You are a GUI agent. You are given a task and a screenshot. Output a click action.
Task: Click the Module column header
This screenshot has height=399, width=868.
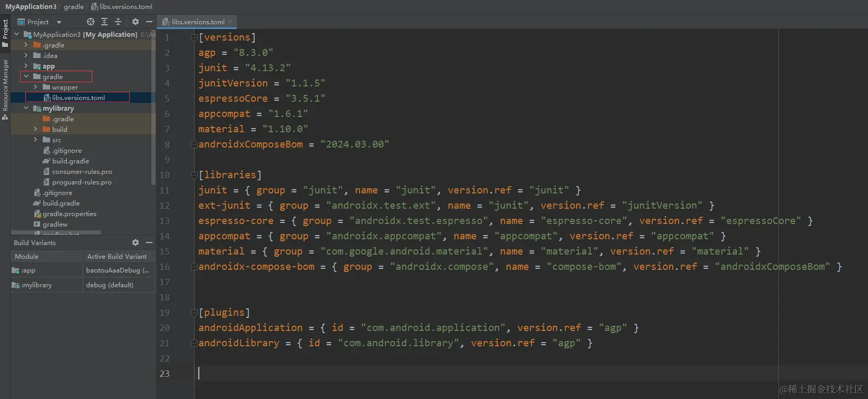[x=47, y=256]
